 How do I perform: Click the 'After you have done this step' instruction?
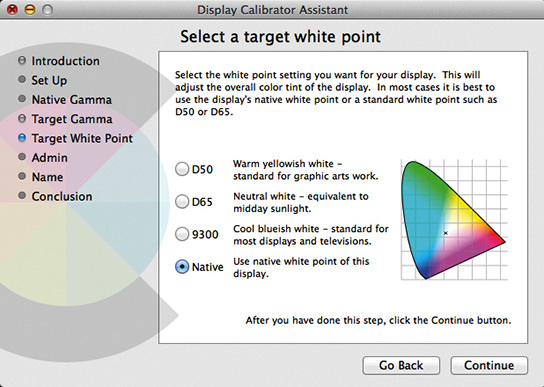[x=378, y=320]
